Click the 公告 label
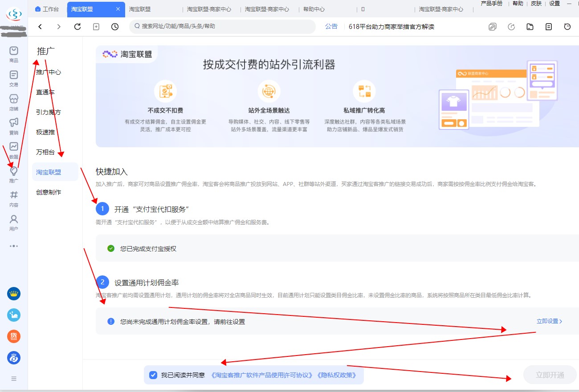The width and height of the screenshot is (579, 392). pos(331,27)
